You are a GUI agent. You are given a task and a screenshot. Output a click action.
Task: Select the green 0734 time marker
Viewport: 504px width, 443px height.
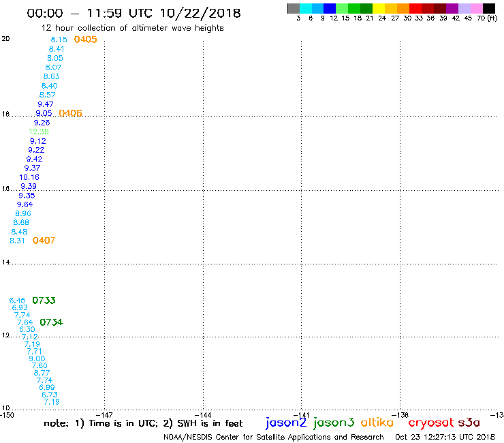[52, 322]
